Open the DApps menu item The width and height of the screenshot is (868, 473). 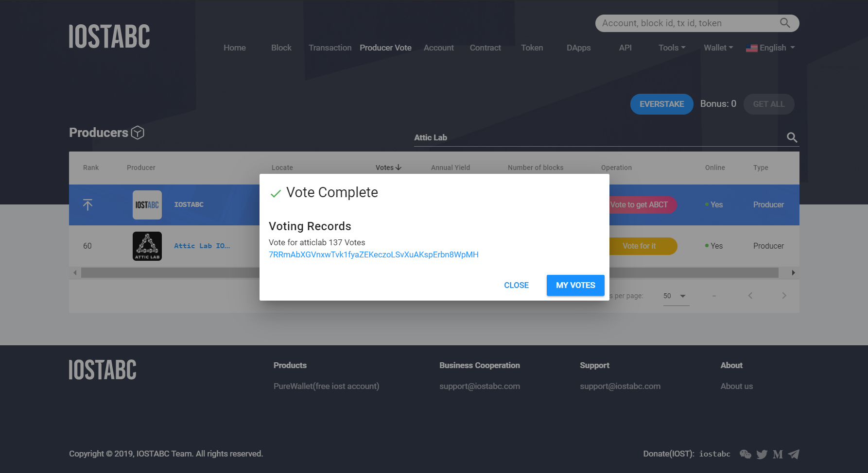click(x=578, y=48)
